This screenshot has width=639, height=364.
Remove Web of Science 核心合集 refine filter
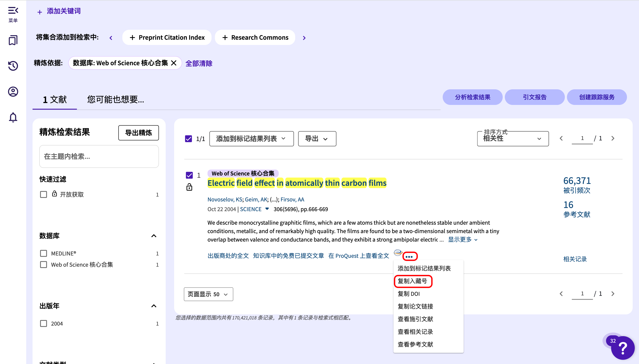(174, 63)
